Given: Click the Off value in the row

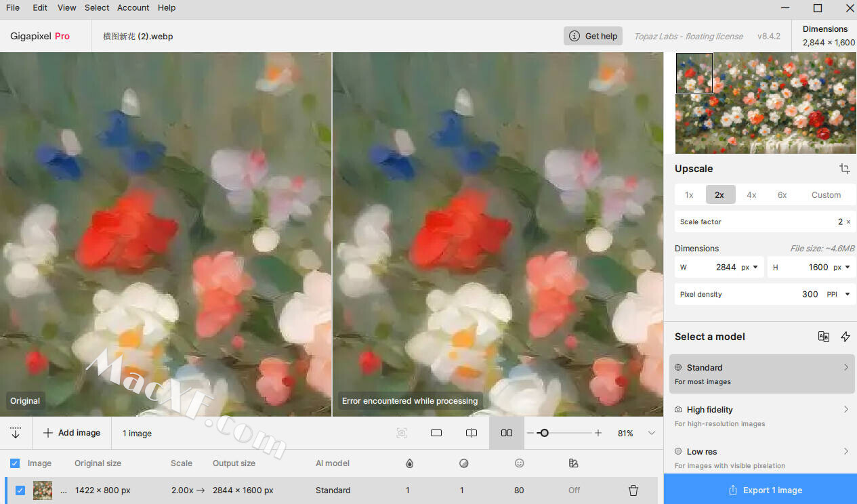Looking at the screenshot, I should tap(574, 490).
